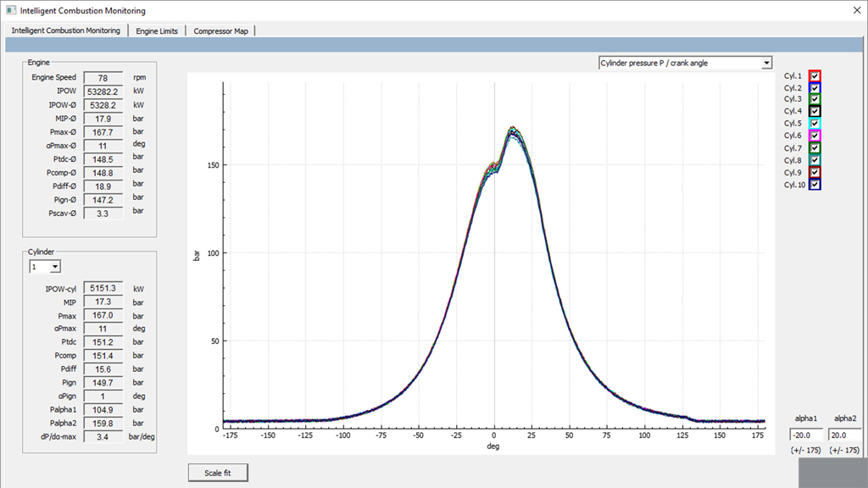Toggle Cyl.10 curve checkbox
Screen dimensions: 868x488
point(815,185)
